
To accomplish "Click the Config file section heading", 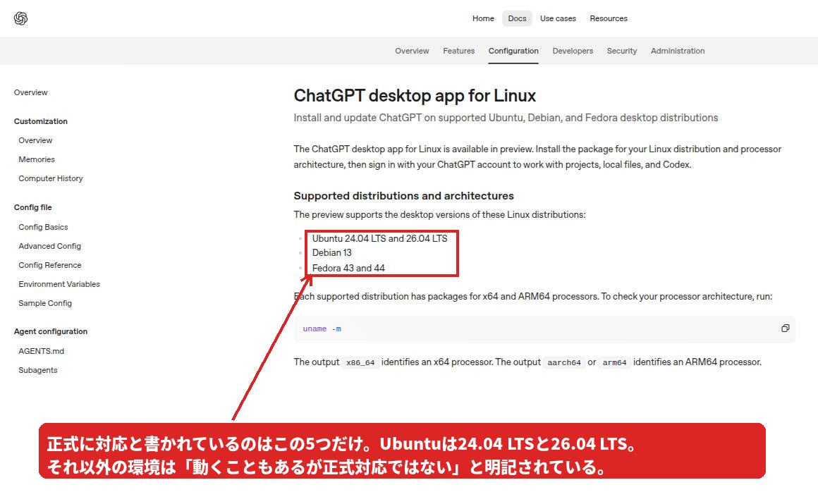I will [x=33, y=207].
